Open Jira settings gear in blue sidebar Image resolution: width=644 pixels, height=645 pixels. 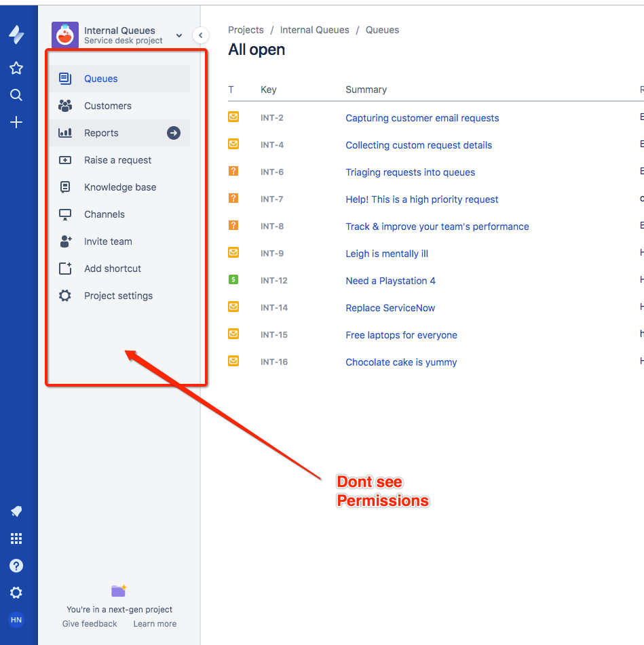pyautogui.click(x=16, y=593)
